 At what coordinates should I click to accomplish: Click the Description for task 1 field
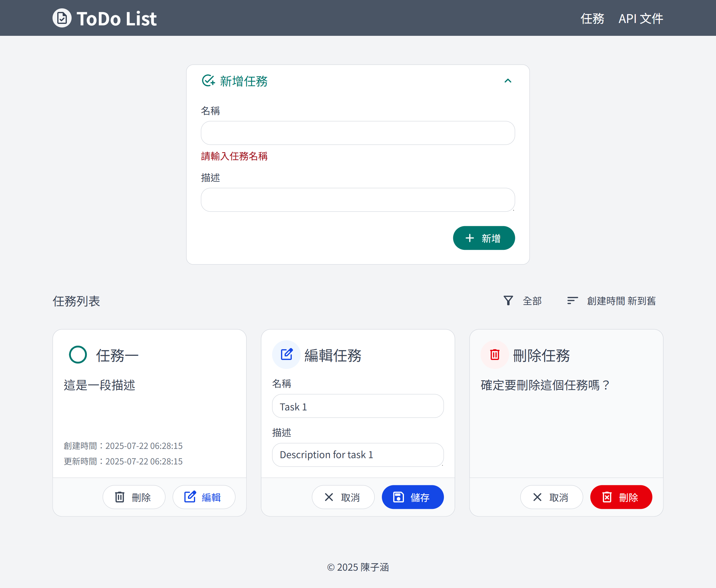[x=358, y=455]
